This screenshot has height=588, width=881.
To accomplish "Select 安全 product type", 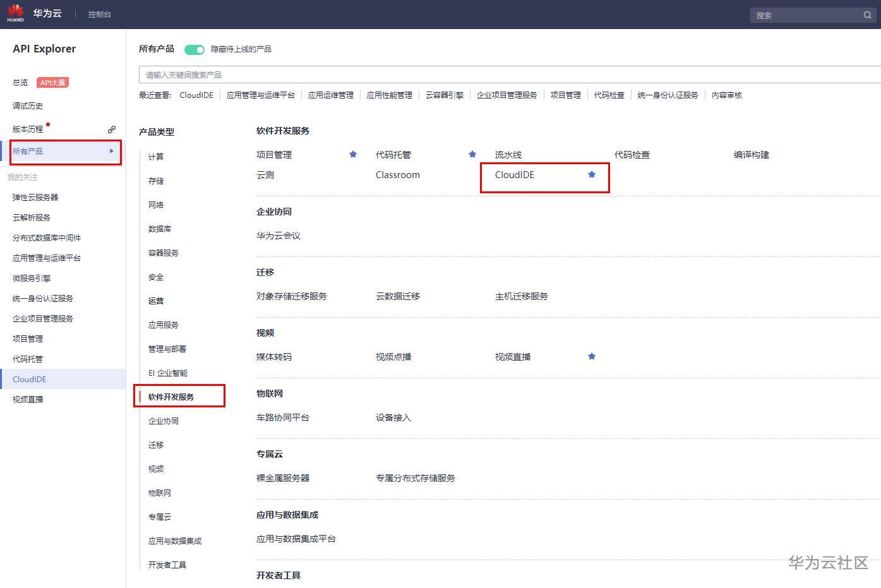I will coord(156,277).
